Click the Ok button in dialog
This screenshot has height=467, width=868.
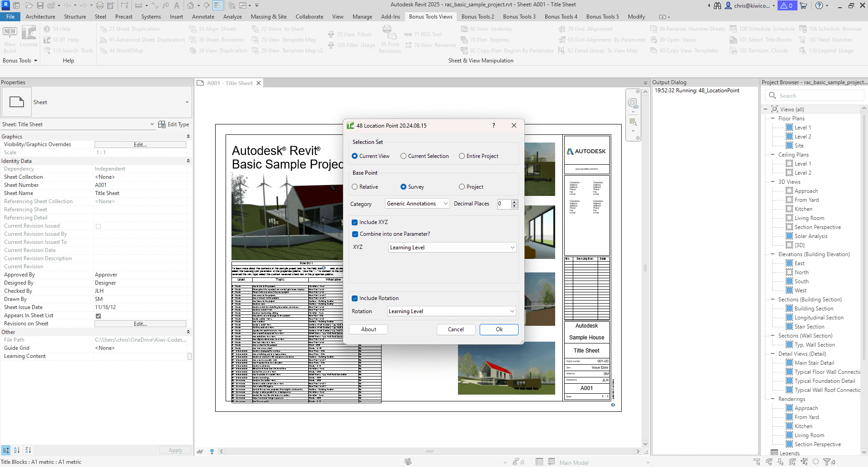pyautogui.click(x=499, y=329)
